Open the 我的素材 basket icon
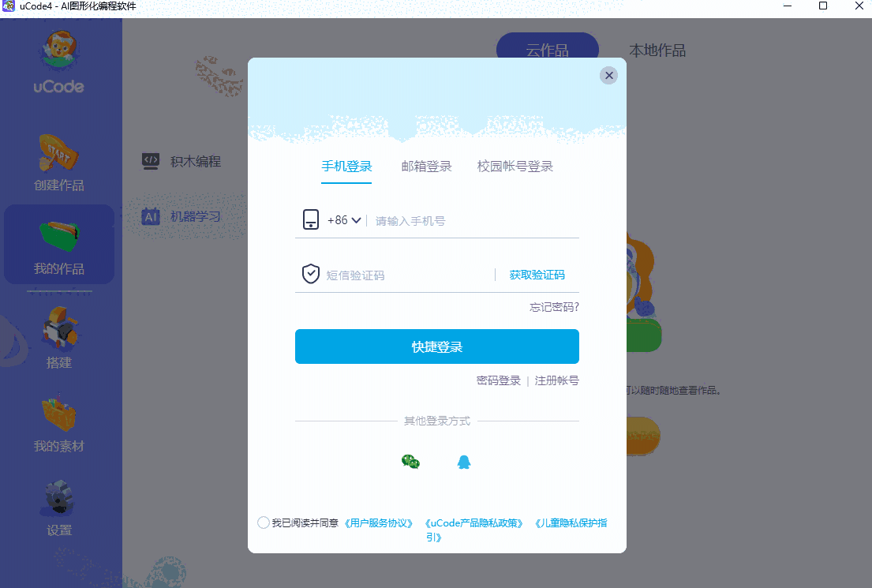Viewport: 872px width, 588px height. (59, 413)
